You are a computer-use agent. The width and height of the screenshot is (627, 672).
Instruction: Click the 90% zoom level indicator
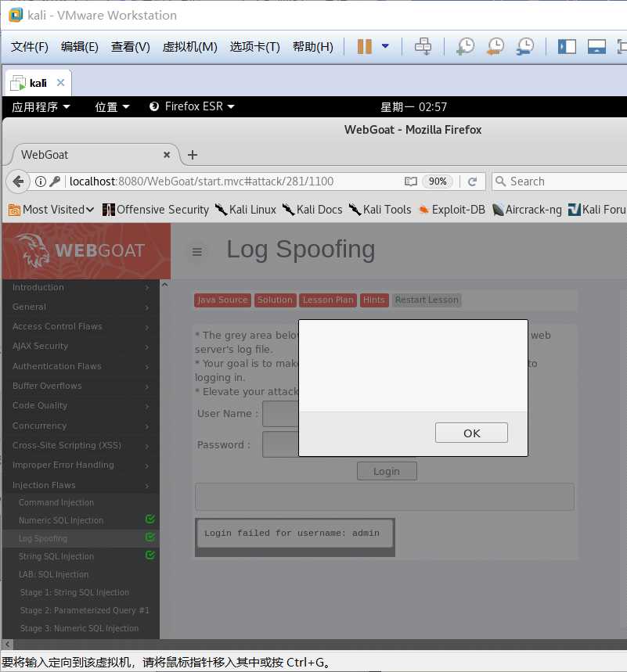[438, 181]
